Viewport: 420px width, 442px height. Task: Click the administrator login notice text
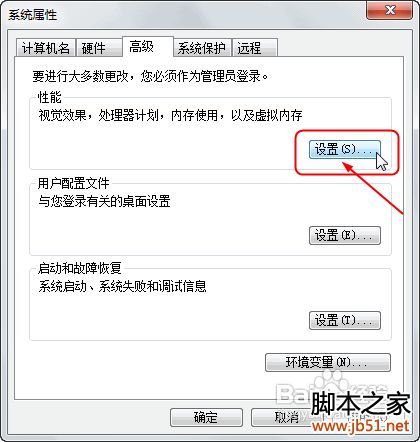click(150, 76)
